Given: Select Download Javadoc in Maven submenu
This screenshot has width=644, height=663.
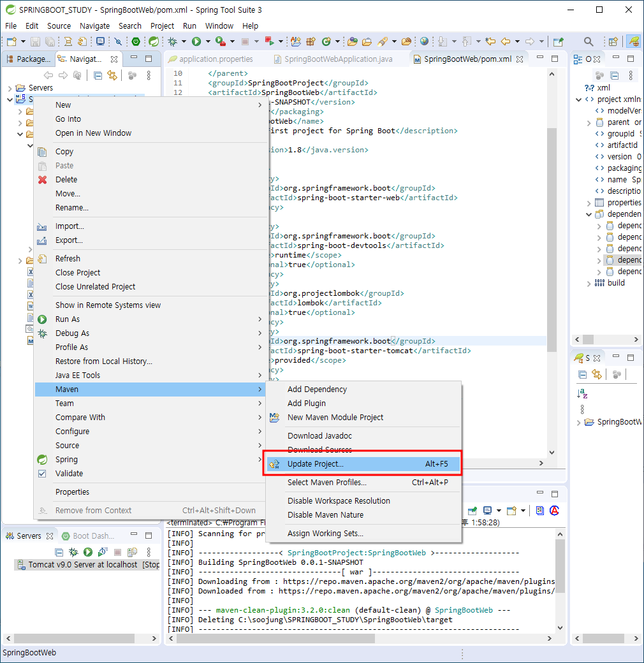Looking at the screenshot, I should tap(363, 435).
